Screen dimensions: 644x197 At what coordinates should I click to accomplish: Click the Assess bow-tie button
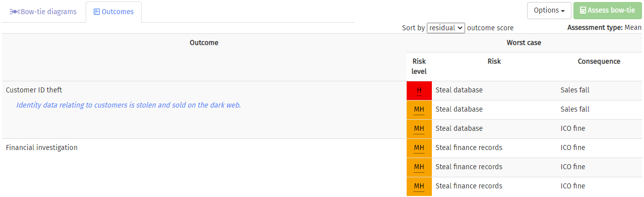click(608, 11)
